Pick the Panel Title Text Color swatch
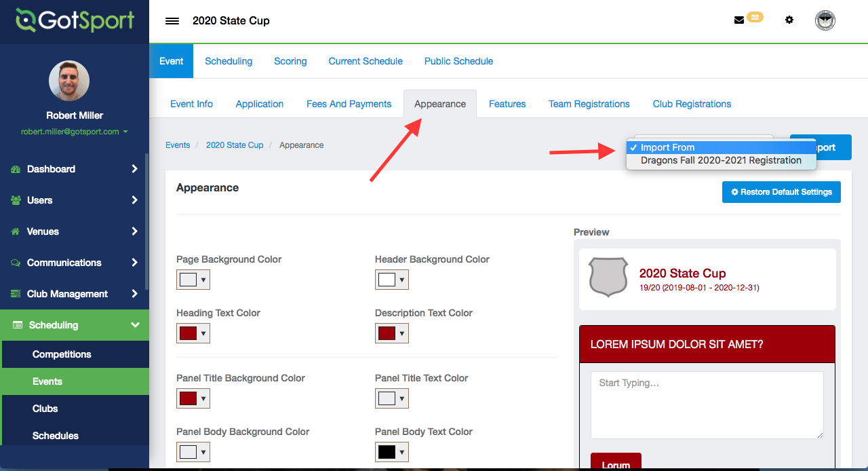The image size is (868, 471). (392, 398)
